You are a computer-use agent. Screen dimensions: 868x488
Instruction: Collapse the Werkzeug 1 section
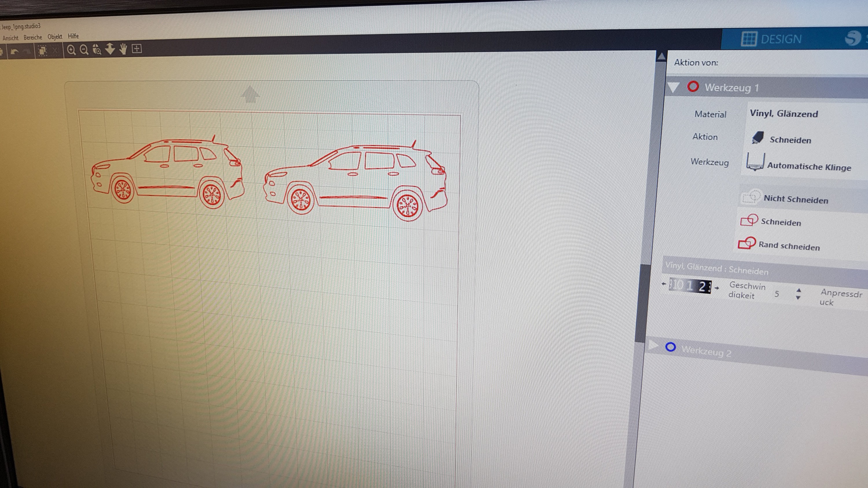tap(673, 88)
